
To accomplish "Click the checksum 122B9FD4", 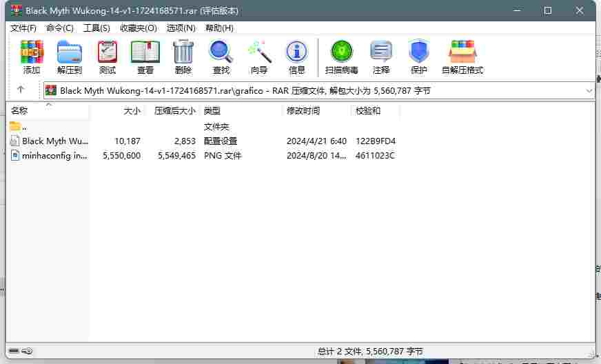I will pyautogui.click(x=375, y=141).
